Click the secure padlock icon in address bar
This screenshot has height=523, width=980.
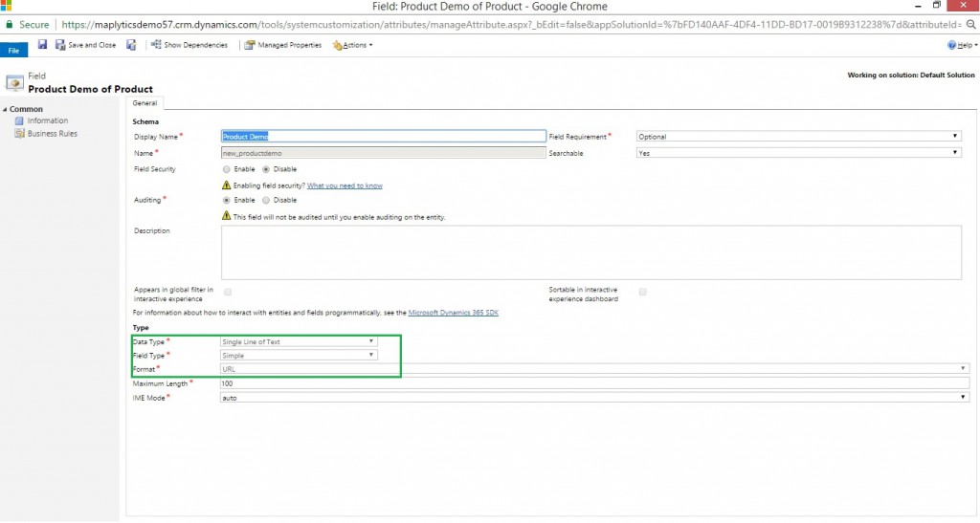(10, 24)
